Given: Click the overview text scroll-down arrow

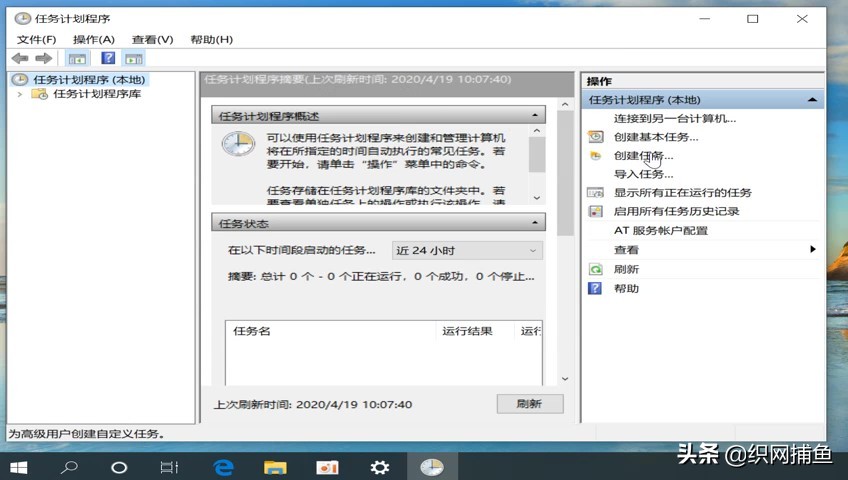Looking at the screenshot, I should tap(536, 198).
